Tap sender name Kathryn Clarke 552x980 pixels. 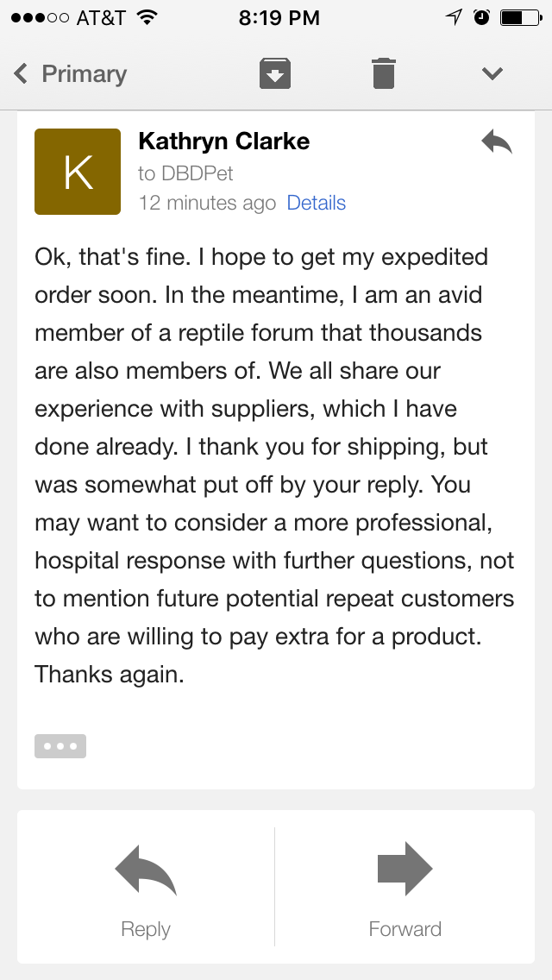pos(223,141)
